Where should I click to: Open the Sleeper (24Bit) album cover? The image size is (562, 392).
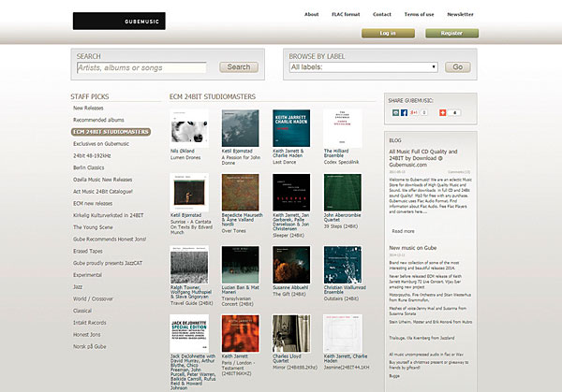pyautogui.click(x=291, y=193)
